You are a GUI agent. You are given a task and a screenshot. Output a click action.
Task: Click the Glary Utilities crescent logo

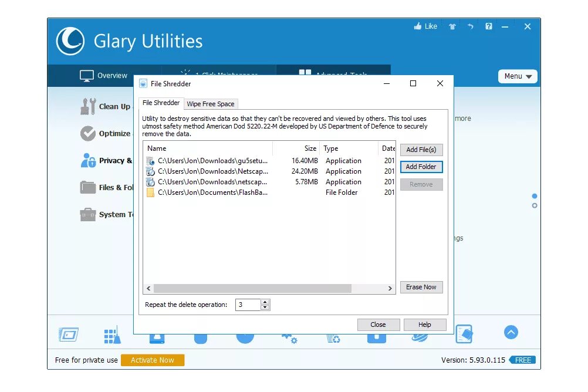click(70, 41)
